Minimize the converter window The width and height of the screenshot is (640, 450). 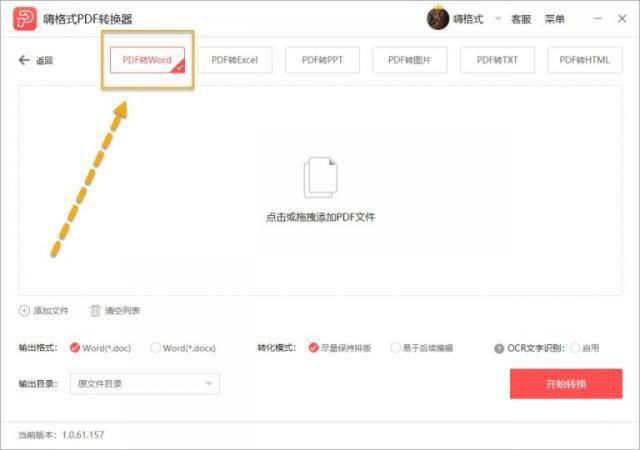(x=598, y=19)
